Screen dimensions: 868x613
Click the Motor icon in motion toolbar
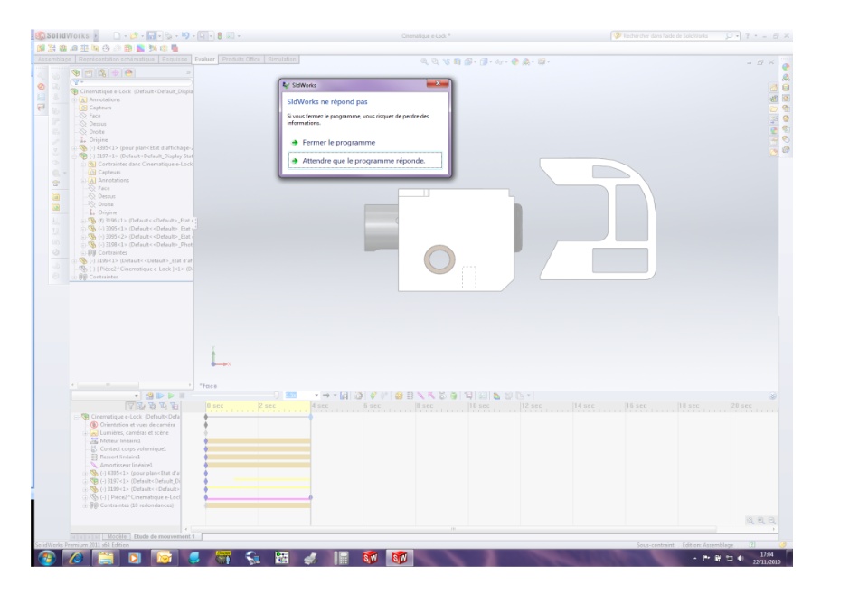point(399,396)
